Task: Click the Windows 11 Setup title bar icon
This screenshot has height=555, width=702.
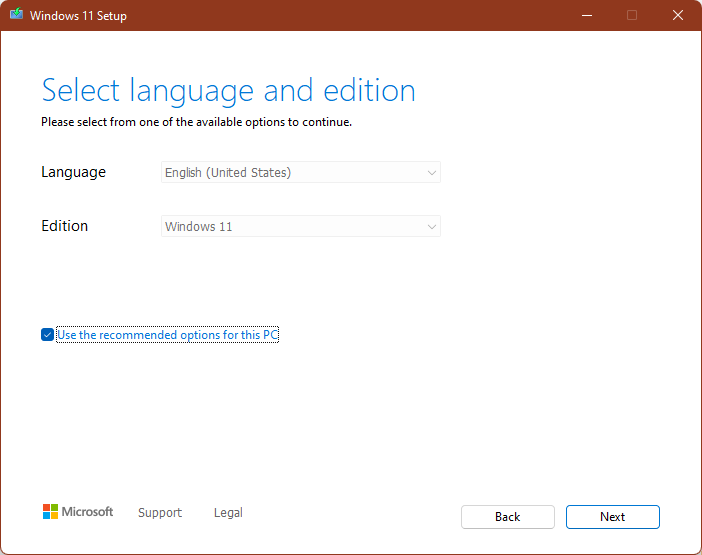Action: [x=16, y=16]
